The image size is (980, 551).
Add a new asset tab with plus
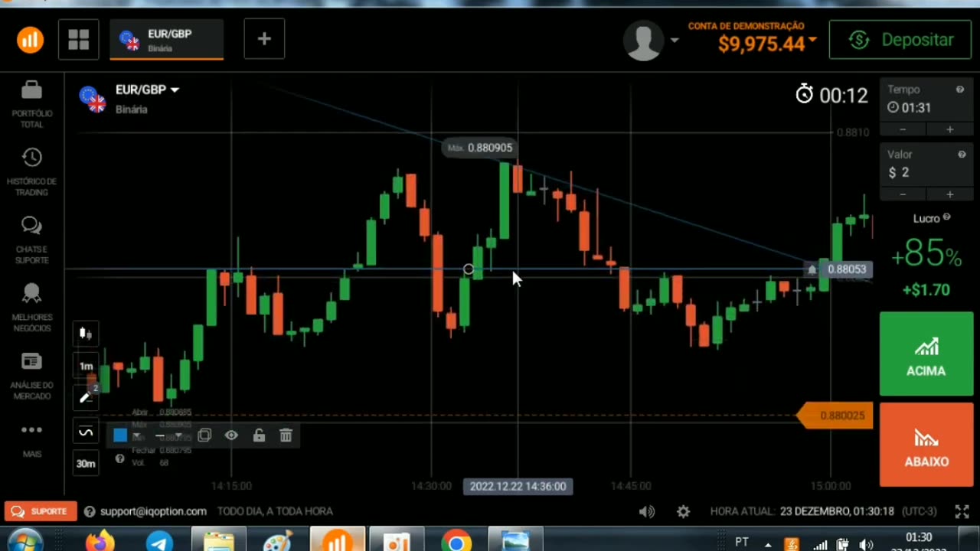click(264, 39)
